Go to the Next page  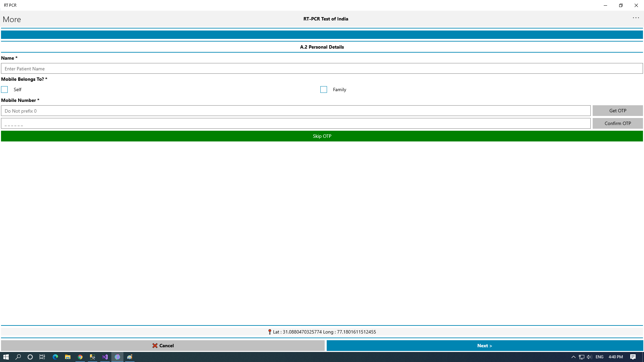(485, 346)
